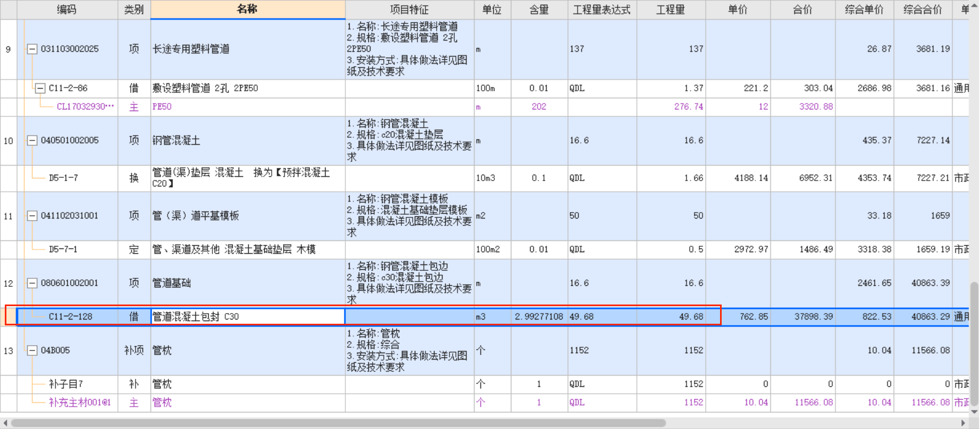Screen dimensions: 980x429
Task: Click the 37898.39 total price cell
Action: [803, 317]
